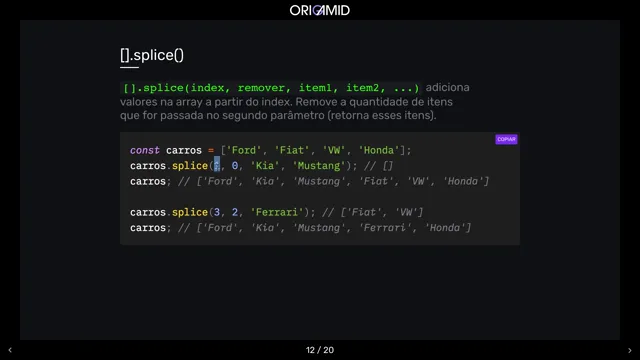The height and width of the screenshot is (360, 640).
Task: Click the word 'adiciona' in description
Action: click(447, 87)
